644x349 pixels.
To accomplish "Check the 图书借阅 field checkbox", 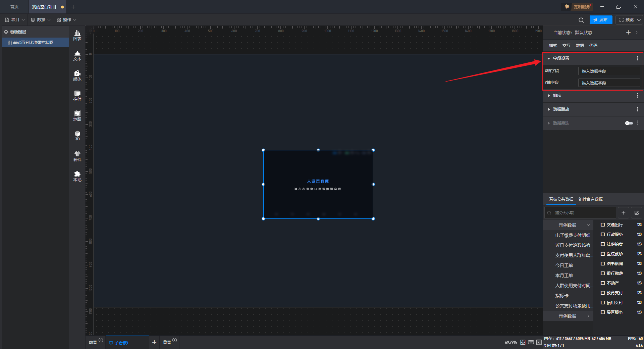I will coord(603,264).
